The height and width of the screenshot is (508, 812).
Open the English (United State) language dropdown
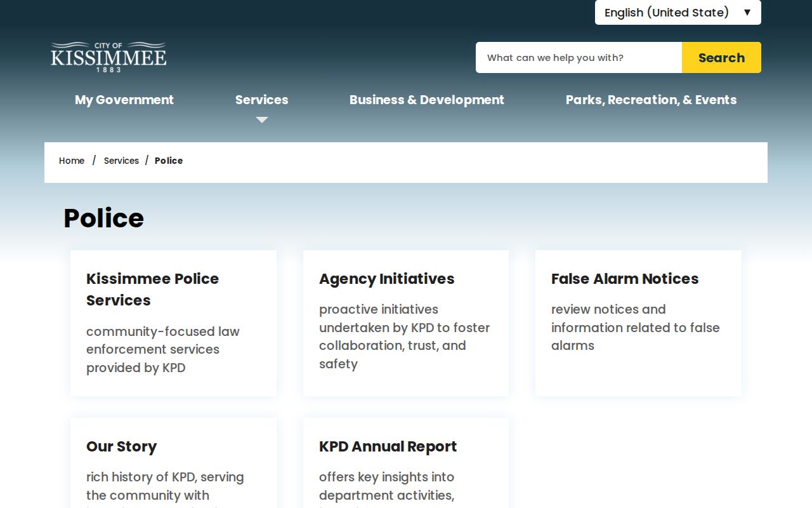pos(678,13)
